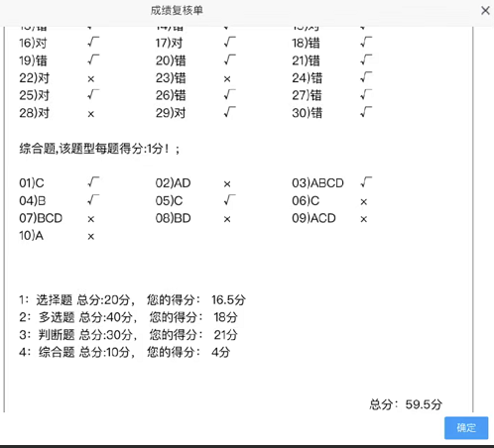The width and height of the screenshot is (494, 448).
Task: Click the 总分 59.5分 total score text
Action: click(406, 404)
